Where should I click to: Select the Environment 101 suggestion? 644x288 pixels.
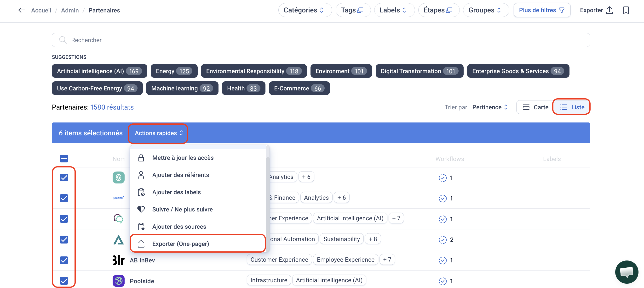pyautogui.click(x=341, y=71)
